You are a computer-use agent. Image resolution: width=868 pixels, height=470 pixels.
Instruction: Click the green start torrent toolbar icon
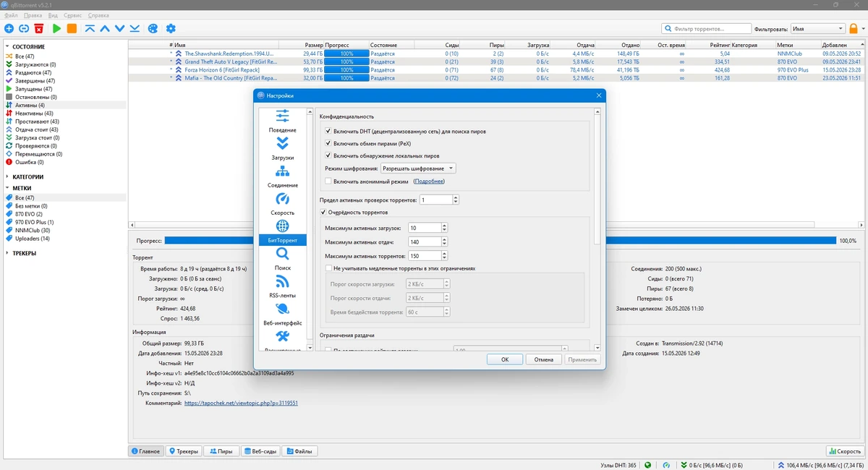56,29
